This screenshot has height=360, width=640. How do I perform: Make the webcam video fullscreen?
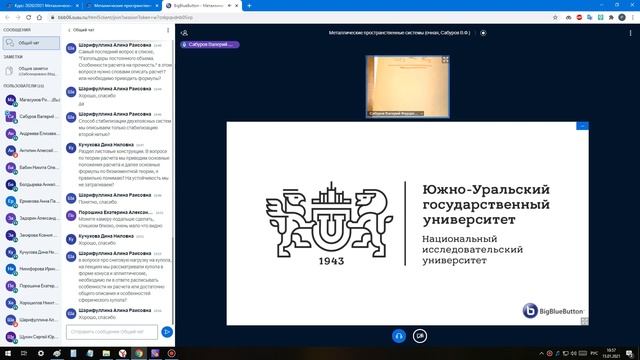pos(445,60)
